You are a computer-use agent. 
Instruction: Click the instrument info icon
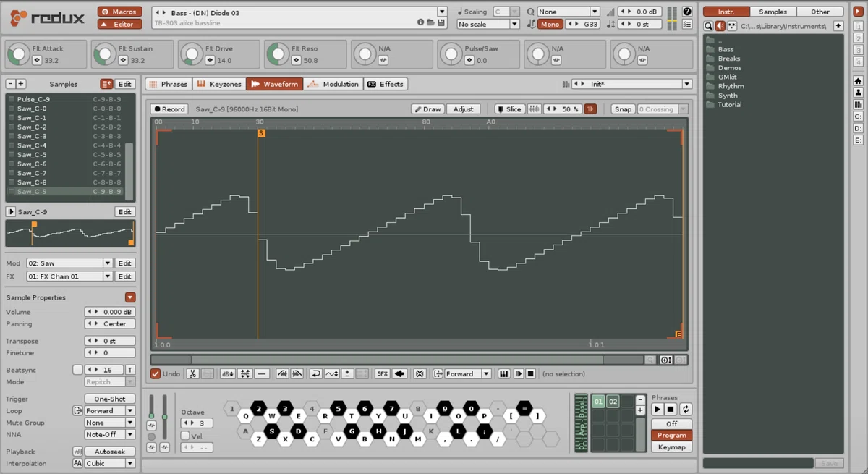coord(420,22)
